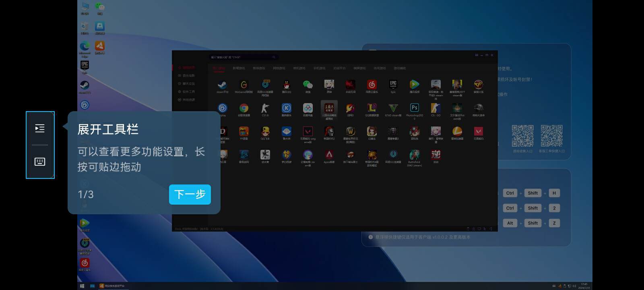Launch 赛博朋克2077 steam版 icon
The width and height of the screenshot is (644, 290).
(x=457, y=85)
